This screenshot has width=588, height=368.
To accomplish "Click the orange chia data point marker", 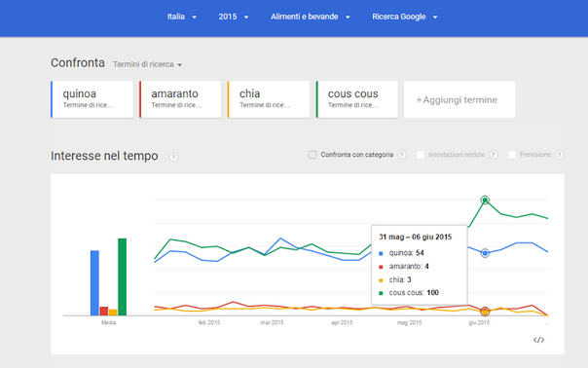I will click(485, 312).
